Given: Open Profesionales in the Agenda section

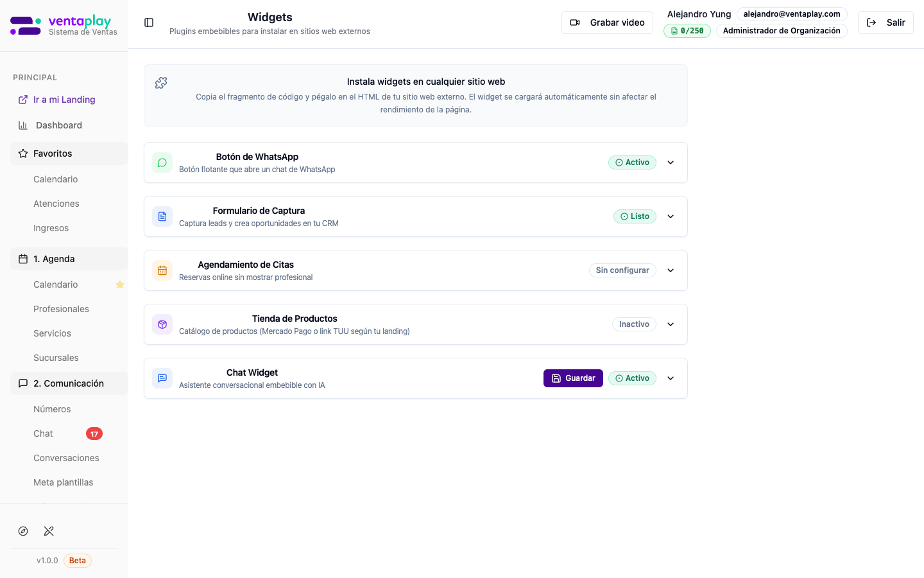Looking at the screenshot, I should 61,309.
